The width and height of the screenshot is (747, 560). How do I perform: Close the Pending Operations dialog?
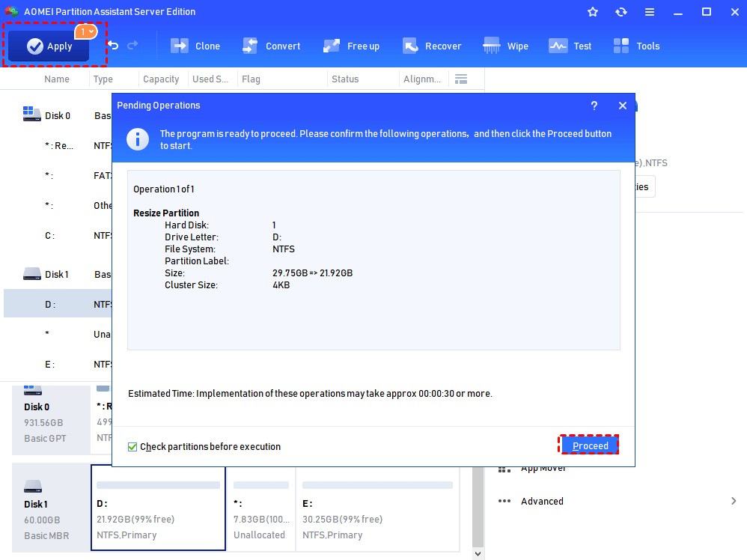pyautogui.click(x=622, y=106)
